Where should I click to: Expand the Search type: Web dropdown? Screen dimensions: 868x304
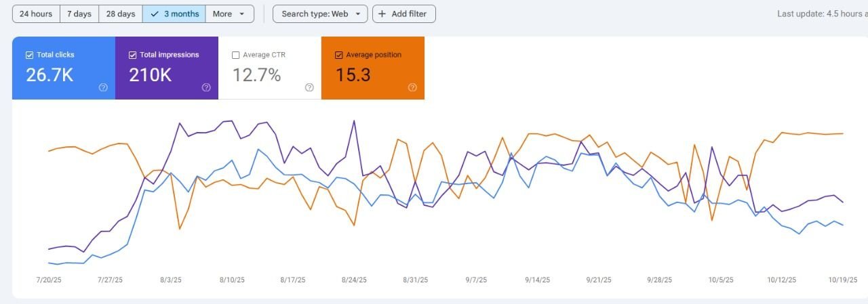pyautogui.click(x=320, y=14)
